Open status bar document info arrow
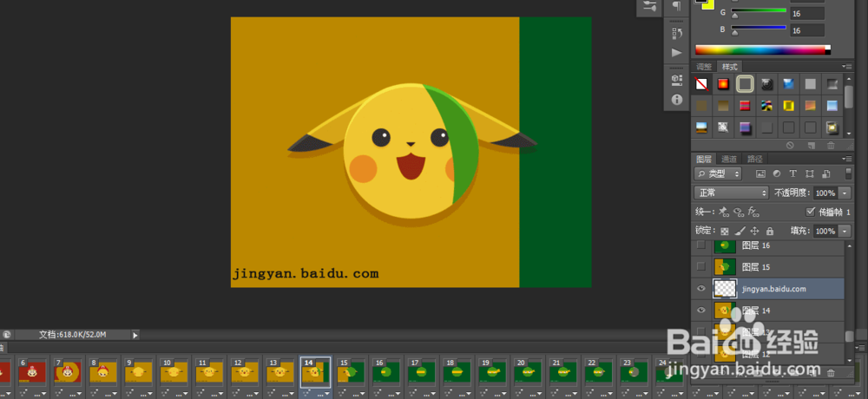This screenshot has width=868, height=399. [135, 335]
